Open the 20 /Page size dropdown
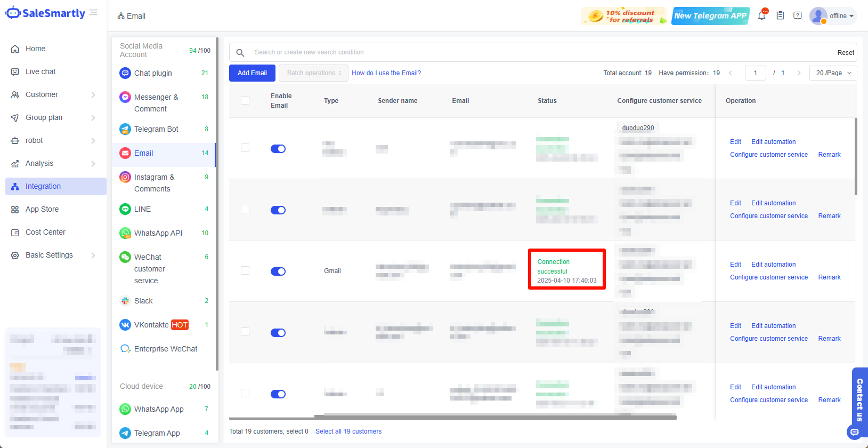868x448 pixels. click(833, 73)
